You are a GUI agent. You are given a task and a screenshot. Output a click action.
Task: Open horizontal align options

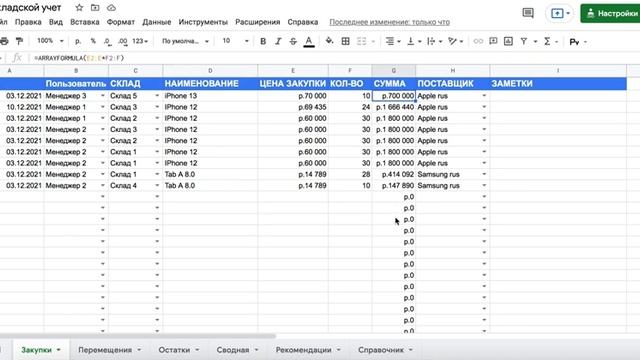(x=393, y=41)
